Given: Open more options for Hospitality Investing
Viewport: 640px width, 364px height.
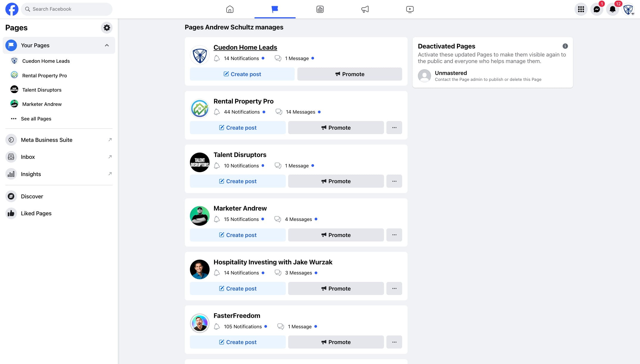Looking at the screenshot, I should tap(394, 288).
